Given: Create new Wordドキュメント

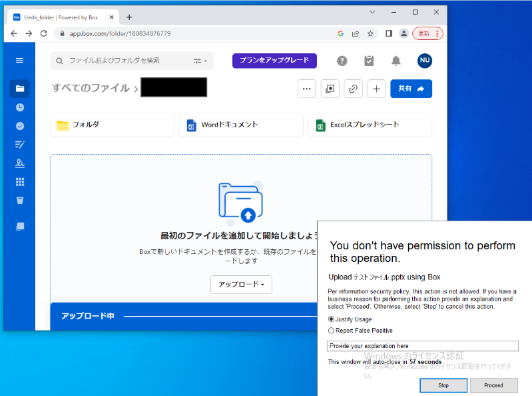Looking at the screenshot, I should click(241, 125).
